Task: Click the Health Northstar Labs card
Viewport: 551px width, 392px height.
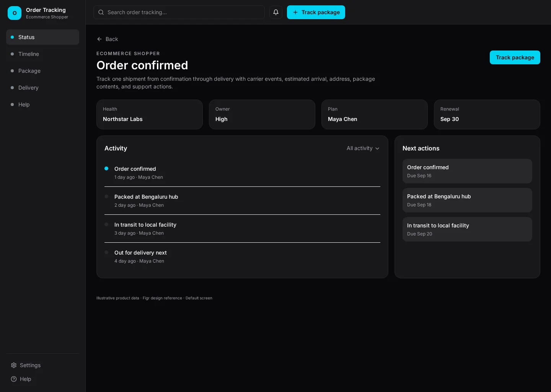Action: 150,114
